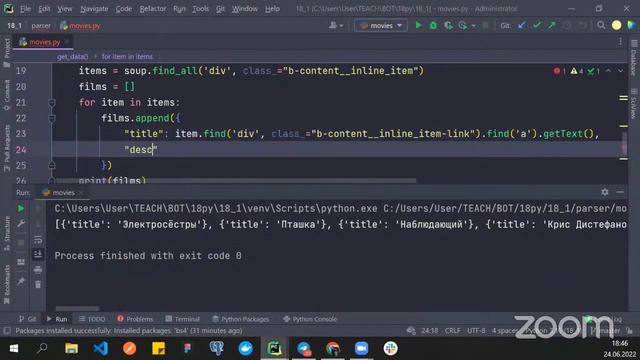Screen dimensions: 640x360
Task: Click fold end marker at line 25
Action: 52,165
